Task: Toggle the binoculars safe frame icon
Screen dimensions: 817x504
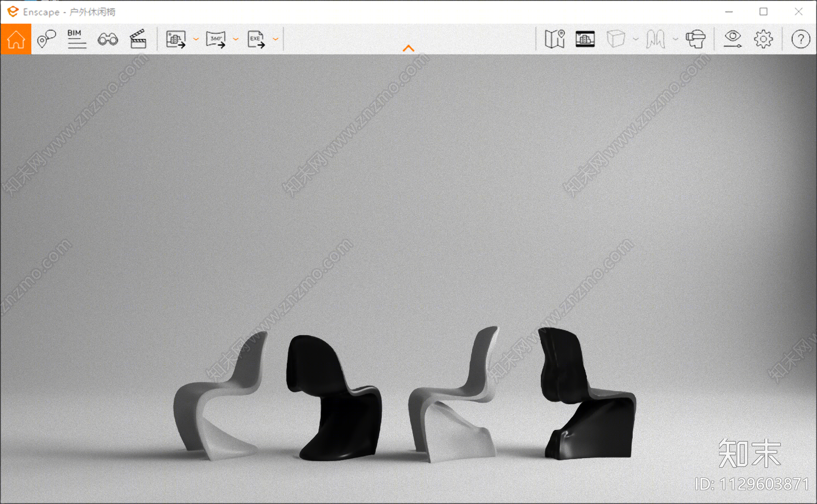Action: click(x=108, y=39)
